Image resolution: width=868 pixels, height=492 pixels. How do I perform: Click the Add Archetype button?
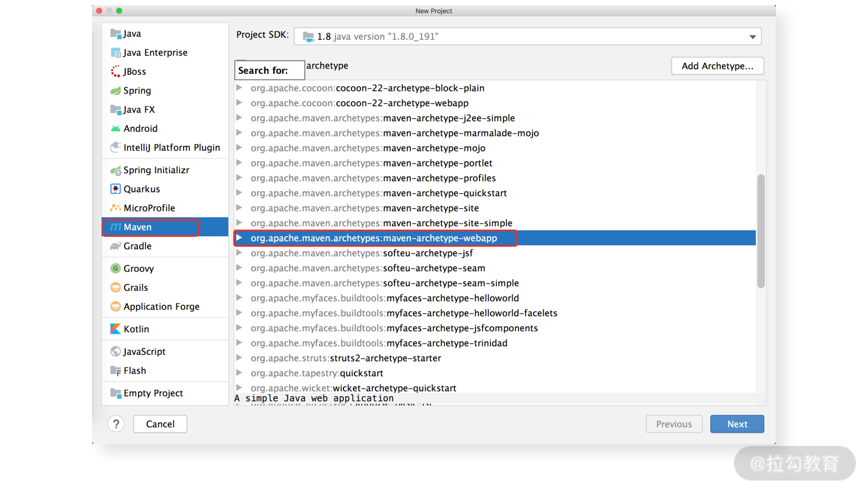717,66
